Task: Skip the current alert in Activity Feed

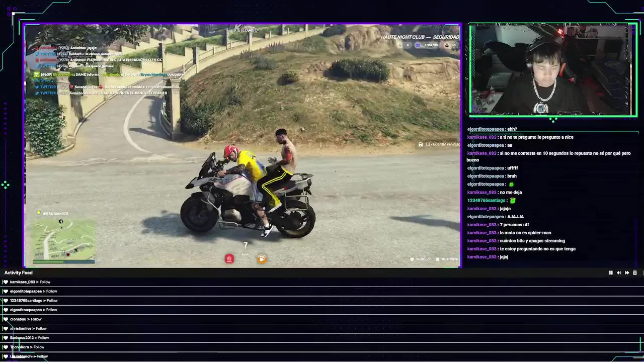Action: click(x=627, y=273)
